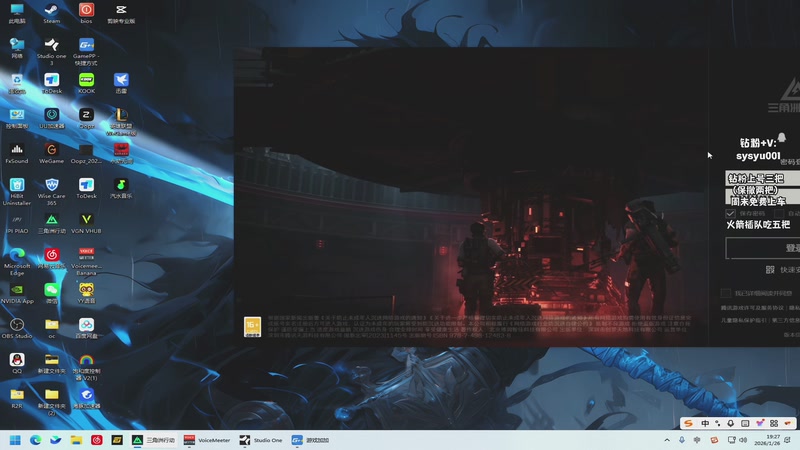Open the GamePP shortcut on the desktop

coord(86,51)
